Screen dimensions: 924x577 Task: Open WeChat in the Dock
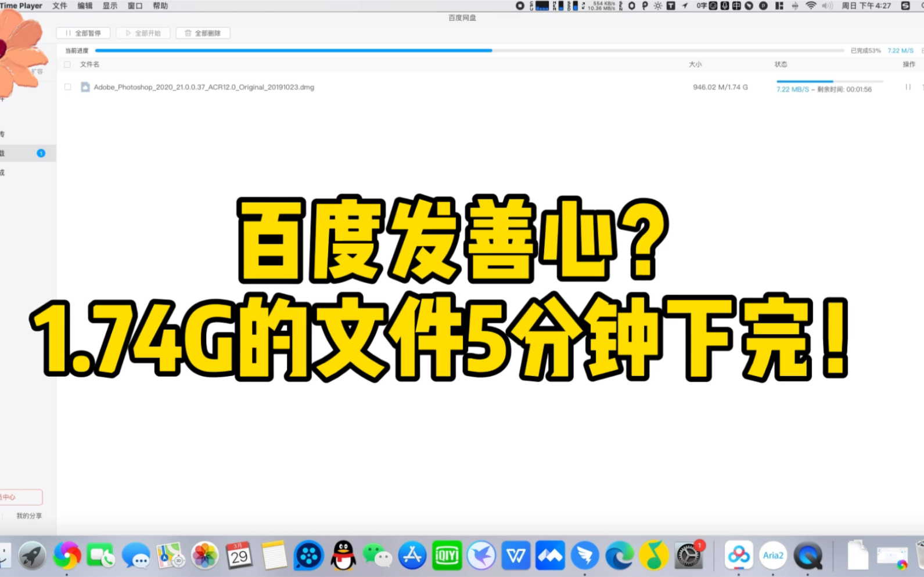(x=377, y=556)
